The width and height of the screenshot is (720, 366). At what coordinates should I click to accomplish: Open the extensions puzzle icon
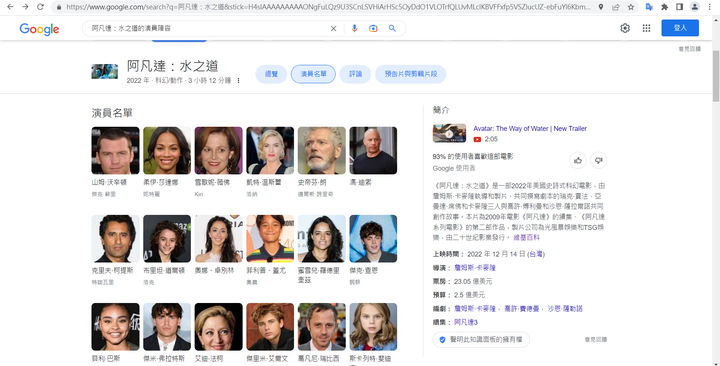[x=664, y=7]
